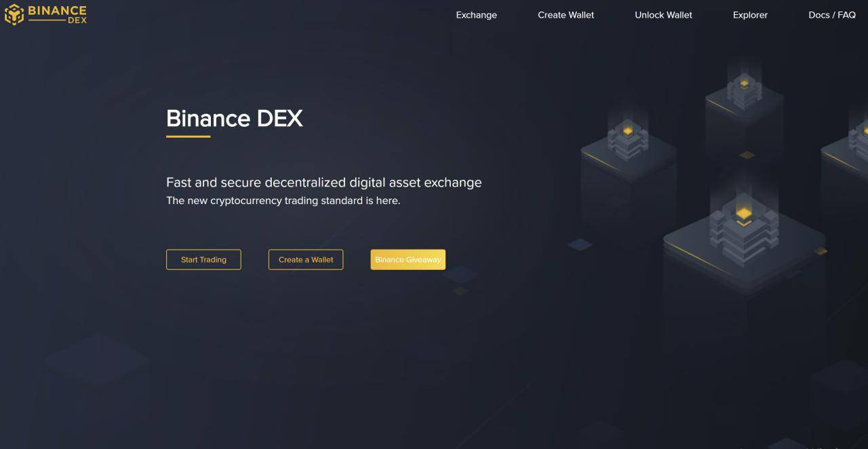Click the outlined Create a Wallet button

[306, 260]
